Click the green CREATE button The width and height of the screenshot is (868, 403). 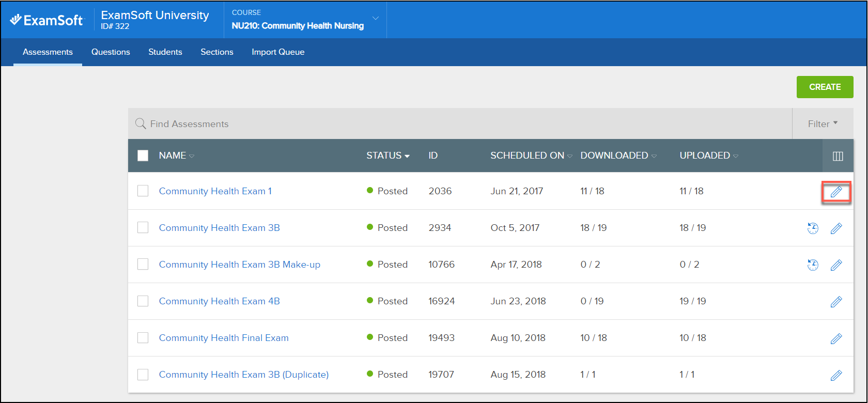825,87
